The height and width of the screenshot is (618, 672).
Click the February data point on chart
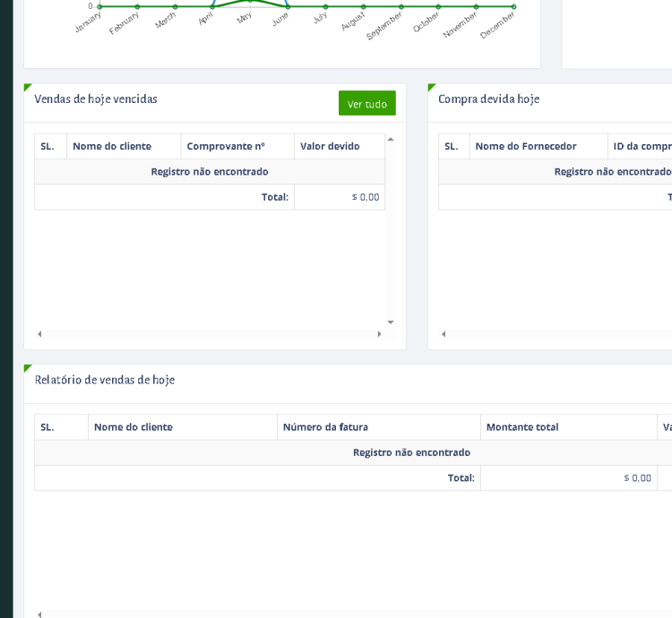[137, 6]
